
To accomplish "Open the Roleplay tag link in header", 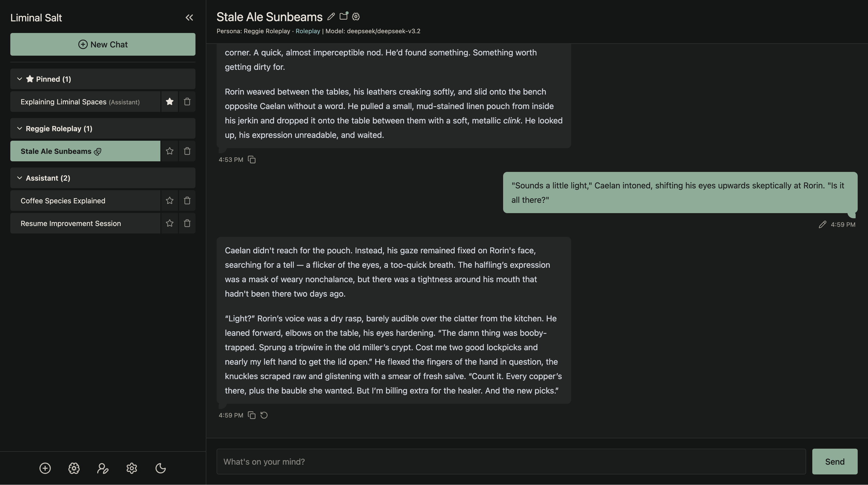I will point(308,31).
